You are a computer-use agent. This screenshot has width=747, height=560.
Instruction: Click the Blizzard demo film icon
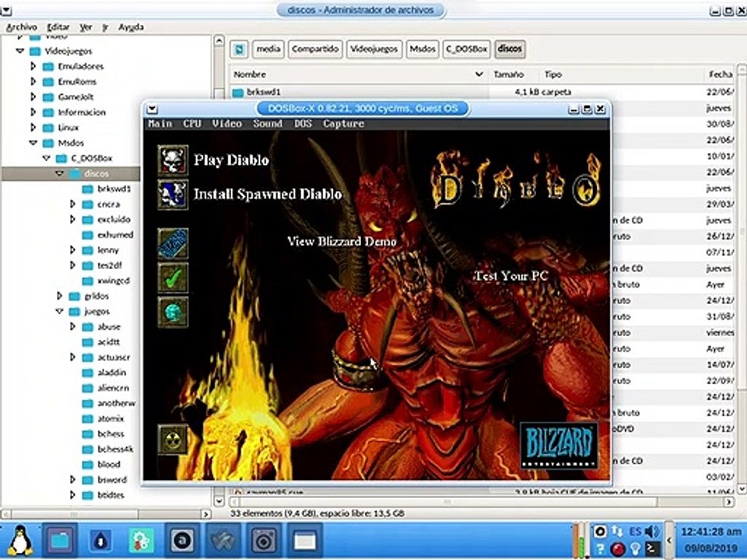[173, 243]
